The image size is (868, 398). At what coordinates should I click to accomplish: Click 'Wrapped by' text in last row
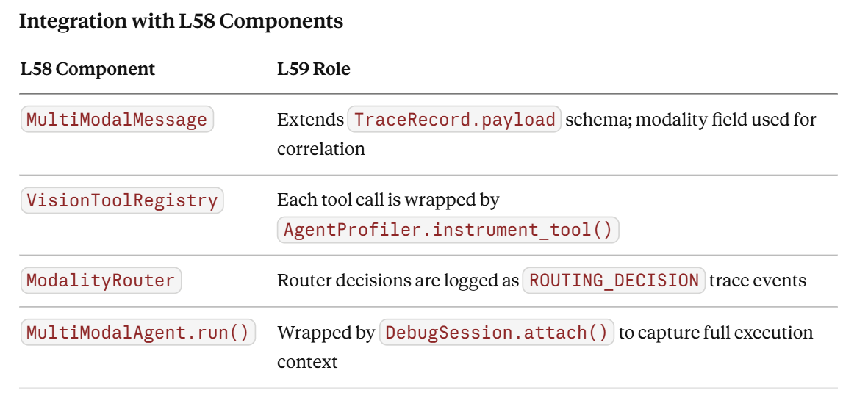(326, 333)
